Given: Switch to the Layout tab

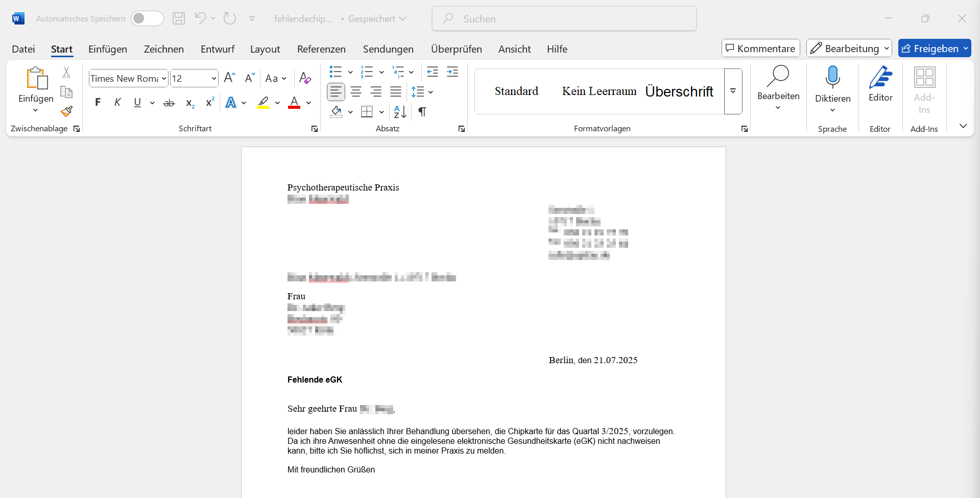Looking at the screenshot, I should pos(265,49).
